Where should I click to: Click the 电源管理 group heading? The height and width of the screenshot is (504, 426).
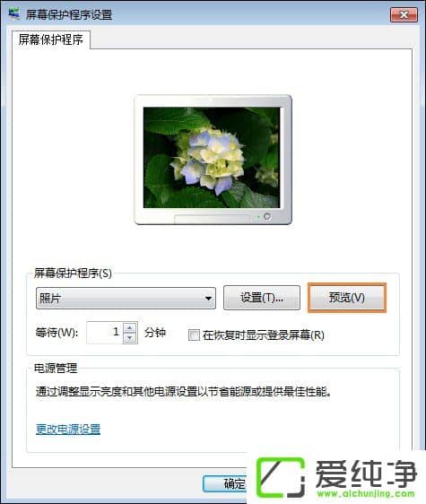[x=56, y=368]
